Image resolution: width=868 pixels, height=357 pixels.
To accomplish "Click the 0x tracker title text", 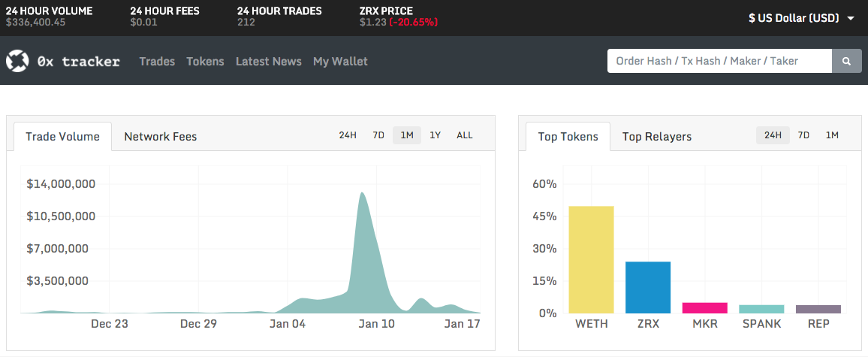I will [79, 61].
